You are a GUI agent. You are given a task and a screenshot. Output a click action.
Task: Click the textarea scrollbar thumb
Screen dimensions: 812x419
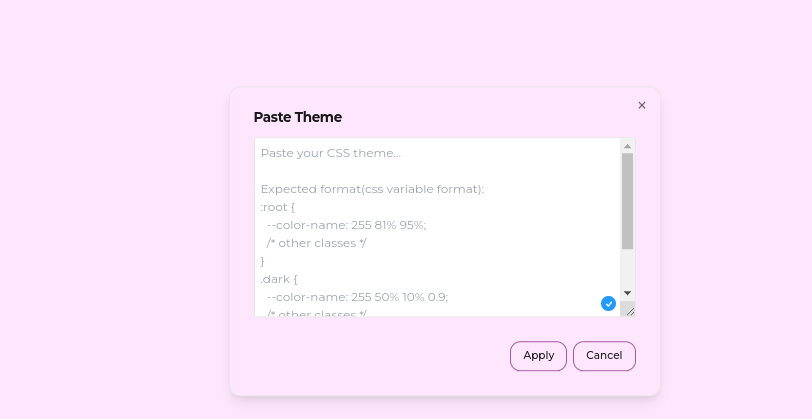[x=628, y=201]
